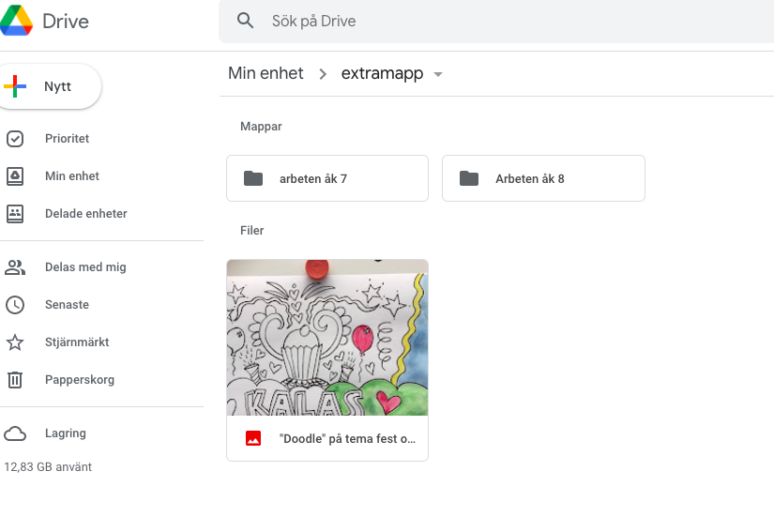Expand the extramapp folder dropdown arrow
This screenshot has height=532, width=774.
[x=438, y=74]
